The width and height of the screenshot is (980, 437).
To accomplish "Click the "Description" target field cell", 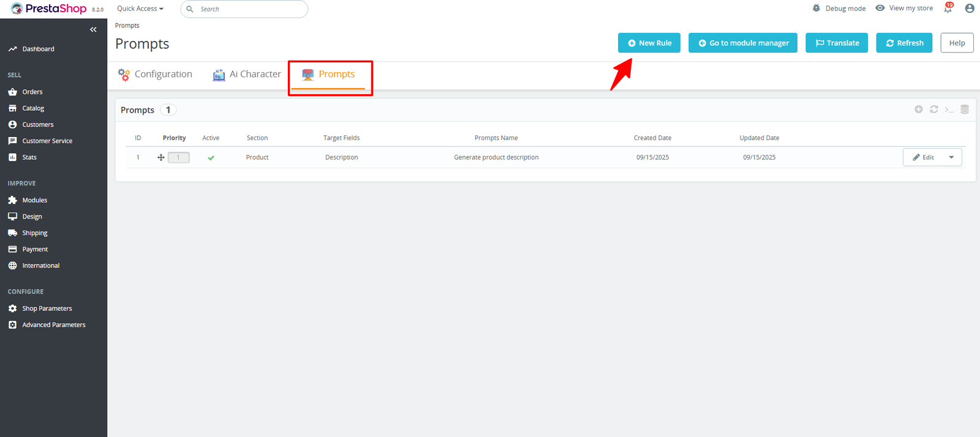I will pos(342,157).
